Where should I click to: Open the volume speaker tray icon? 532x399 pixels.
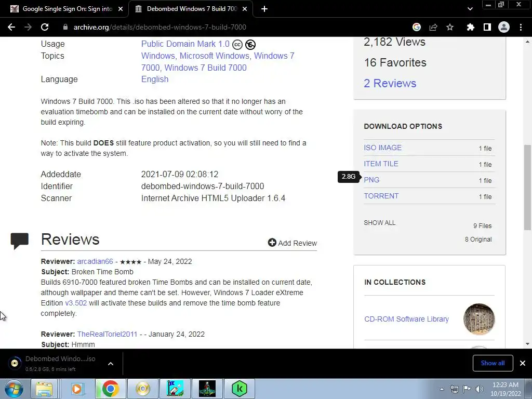[x=480, y=389]
